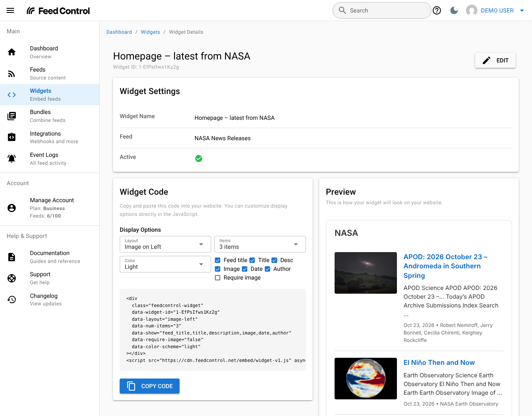Screen dimensions: 532x416
Task: Click the Feed Control logo
Action: 58,11
